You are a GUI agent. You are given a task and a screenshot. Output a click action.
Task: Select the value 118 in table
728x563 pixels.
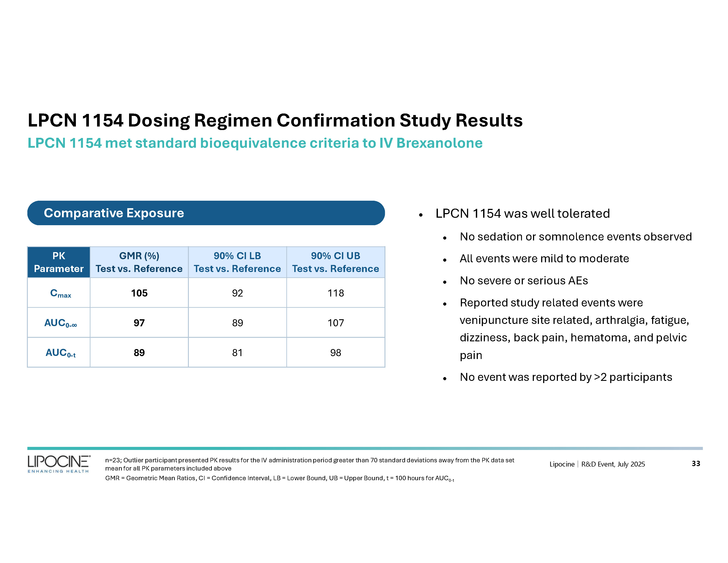click(335, 293)
